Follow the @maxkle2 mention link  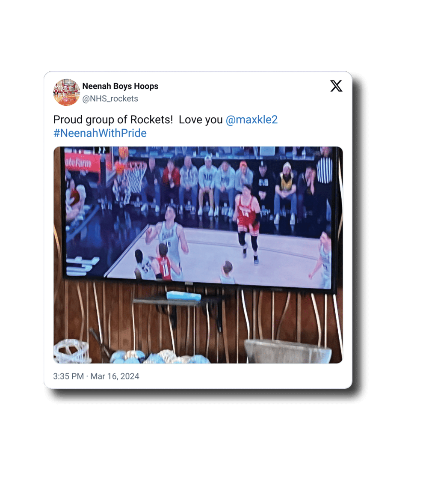[x=251, y=119]
